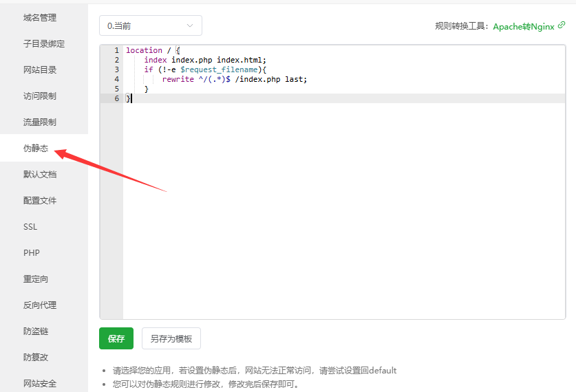Go to the 访问限制 settings
Image resolution: width=576 pixels, height=392 pixels.
(x=40, y=96)
